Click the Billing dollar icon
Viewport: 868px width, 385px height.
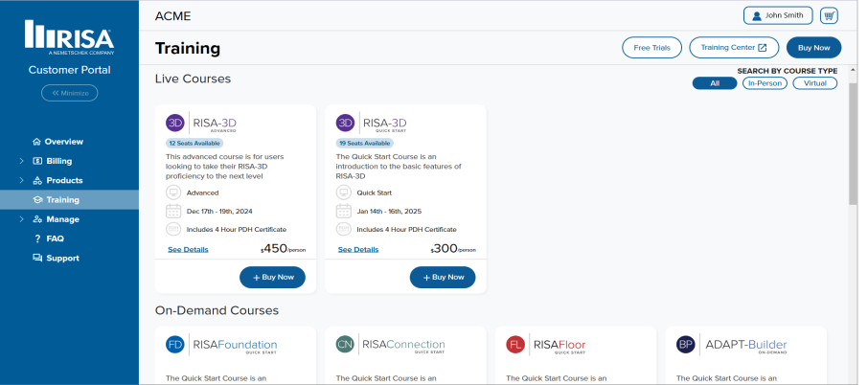coord(37,161)
